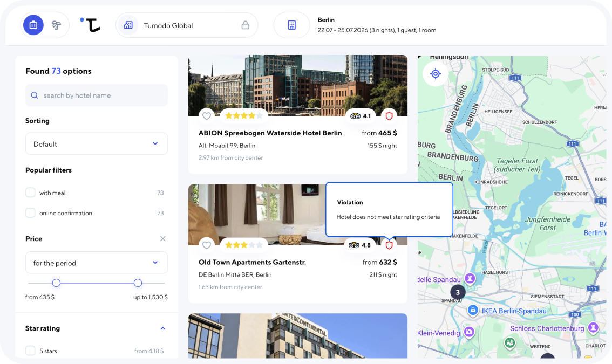Click the from 438 $ star price
The image size is (612, 364).
tap(149, 351)
